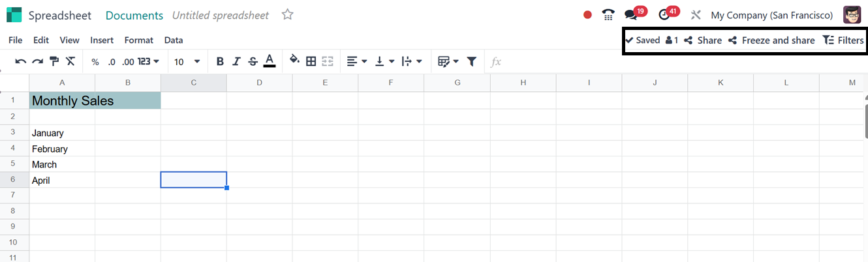Open the fill color bucket

pos(294,61)
